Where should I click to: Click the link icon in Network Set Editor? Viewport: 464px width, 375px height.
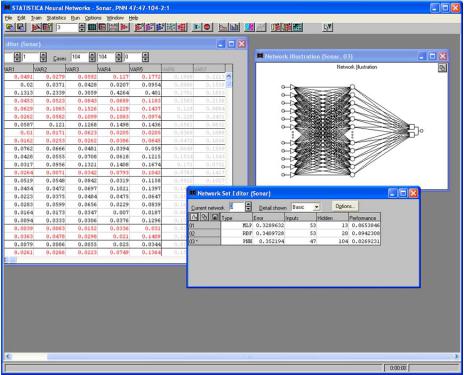coord(204,217)
